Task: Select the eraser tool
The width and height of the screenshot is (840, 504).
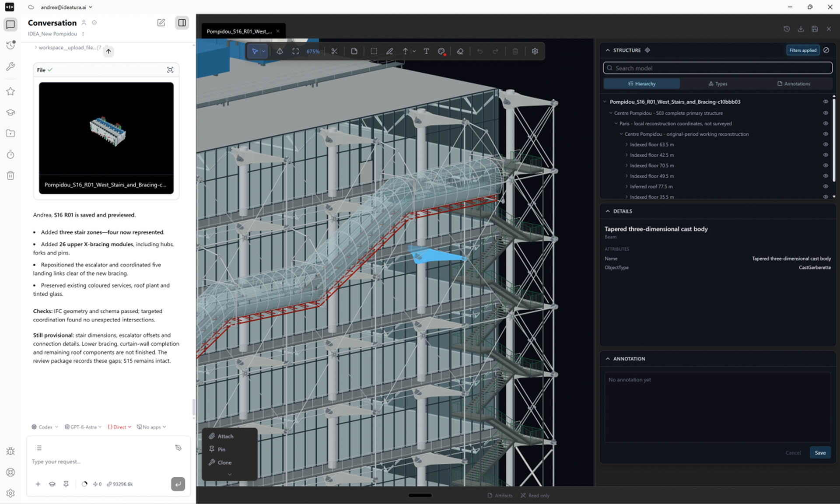Action: click(460, 51)
